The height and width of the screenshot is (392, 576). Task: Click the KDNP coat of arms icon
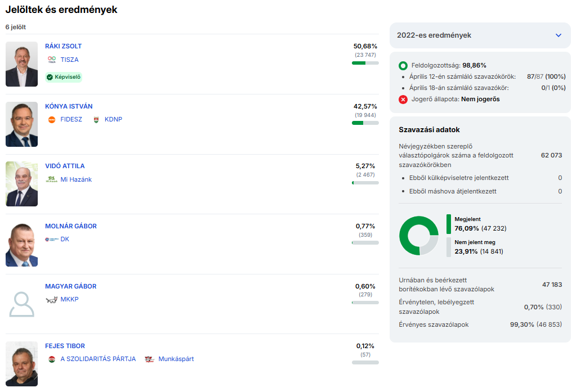pyautogui.click(x=96, y=120)
